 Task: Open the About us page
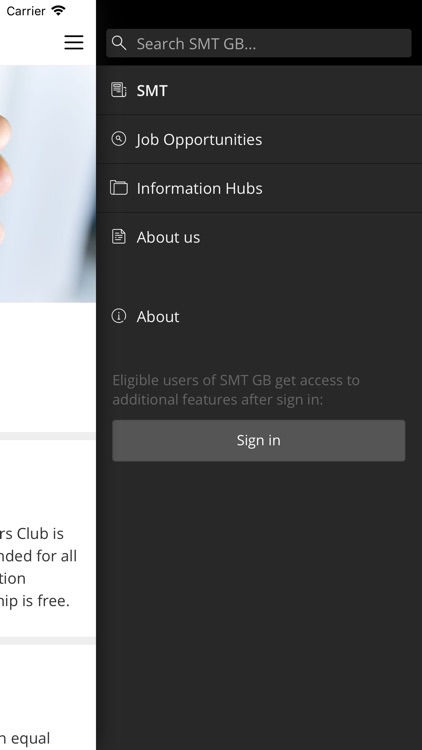tap(259, 237)
